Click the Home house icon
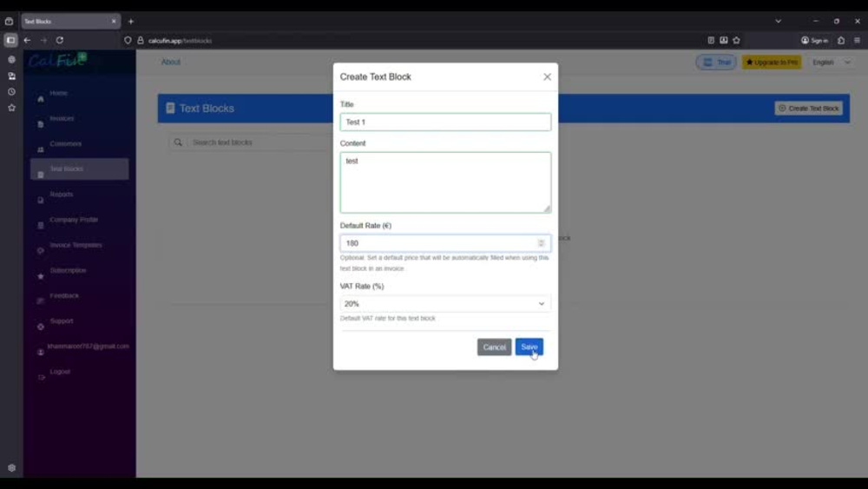 pos(41,99)
